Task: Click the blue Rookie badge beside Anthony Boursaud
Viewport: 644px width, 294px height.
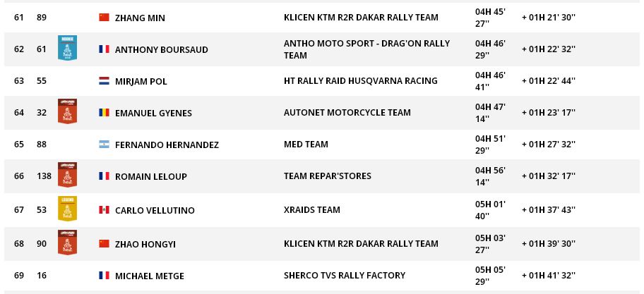Action: point(67,48)
